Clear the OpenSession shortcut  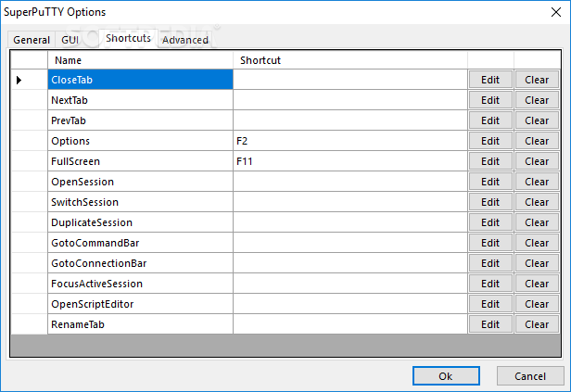coord(537,182)
